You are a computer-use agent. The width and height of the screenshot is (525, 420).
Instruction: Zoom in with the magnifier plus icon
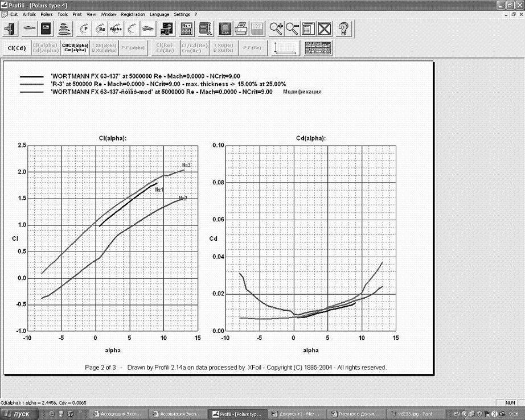coord(277,27)
